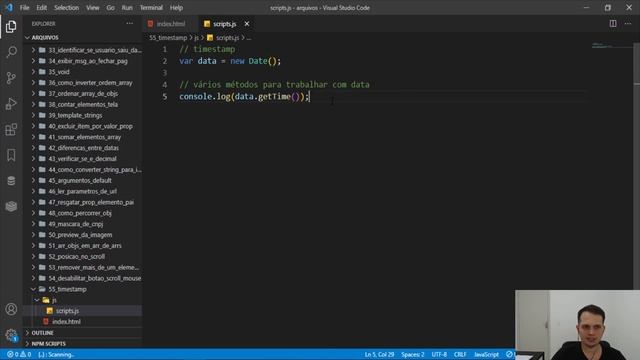
Task: Open the Terminal menu
Action: 151,8
